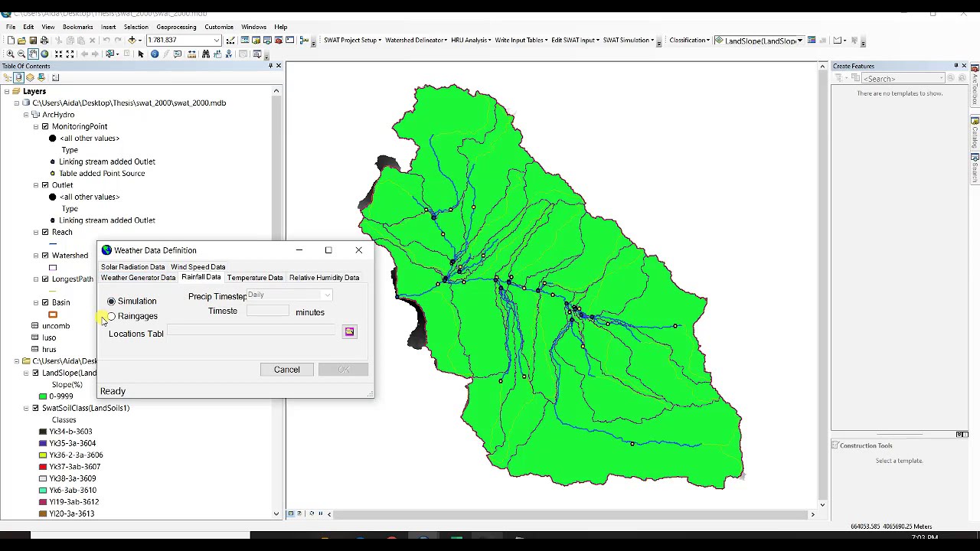The image size is (980, 551).
Task: Open the Write Input Tables dropdown
Action: pyautogui.click(x=521, y=40)
